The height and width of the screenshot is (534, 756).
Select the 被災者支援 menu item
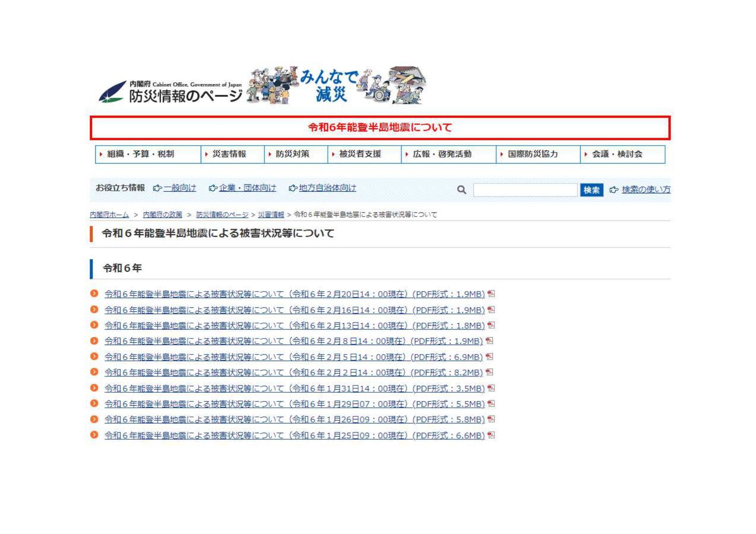(x=364, y=154)
